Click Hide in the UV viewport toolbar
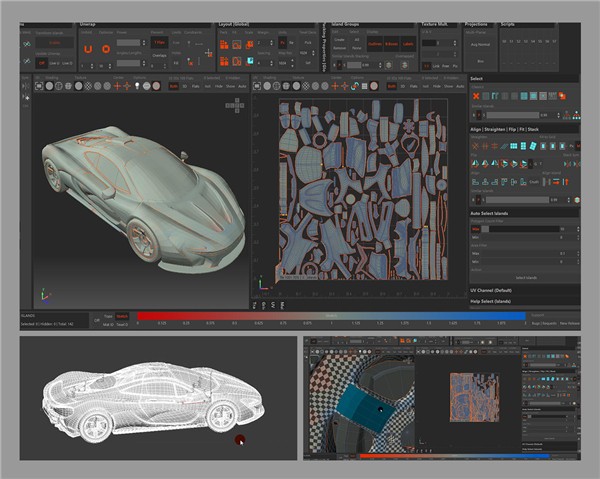 [437, 86]
